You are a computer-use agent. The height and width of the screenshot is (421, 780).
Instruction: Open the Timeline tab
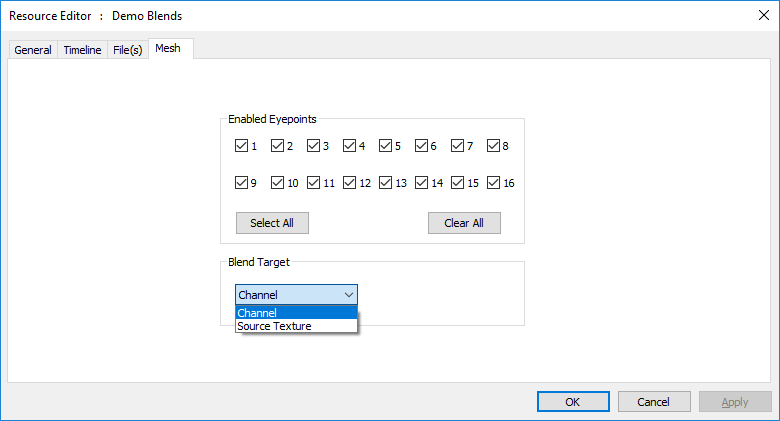82,50
